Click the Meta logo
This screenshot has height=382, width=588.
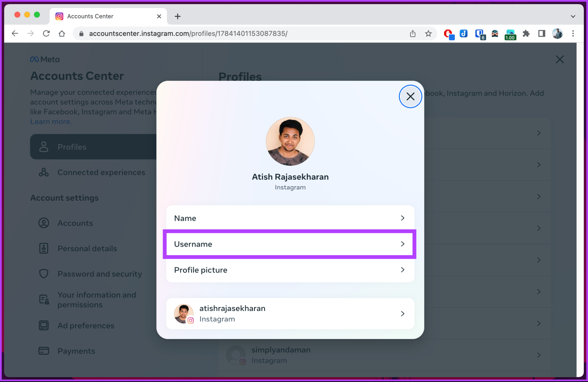tap(44, 59)
